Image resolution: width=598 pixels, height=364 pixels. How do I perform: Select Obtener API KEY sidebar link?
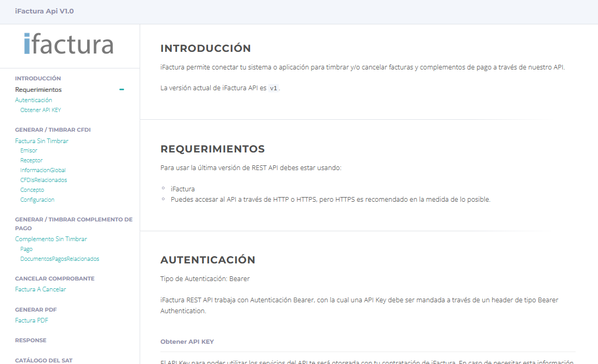(x=40, y=110)
